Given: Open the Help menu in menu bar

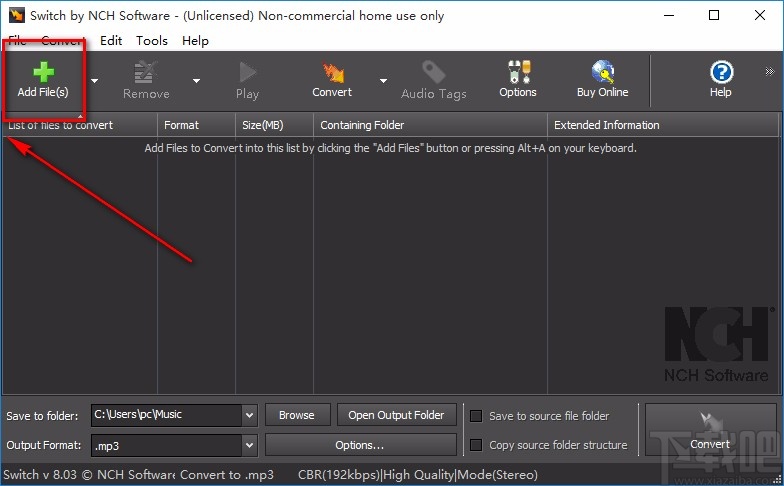Looking at the screenshot, I should coord(195,40).
